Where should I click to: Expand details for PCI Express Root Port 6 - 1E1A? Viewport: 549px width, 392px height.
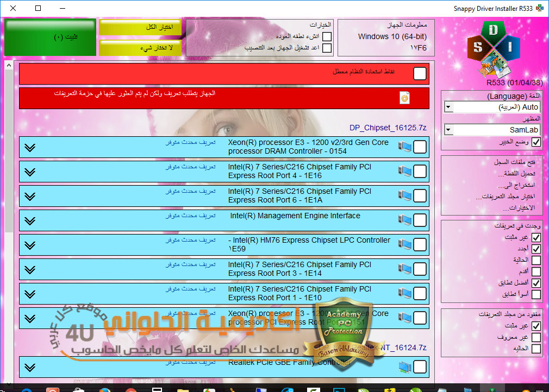pos(30,195)
